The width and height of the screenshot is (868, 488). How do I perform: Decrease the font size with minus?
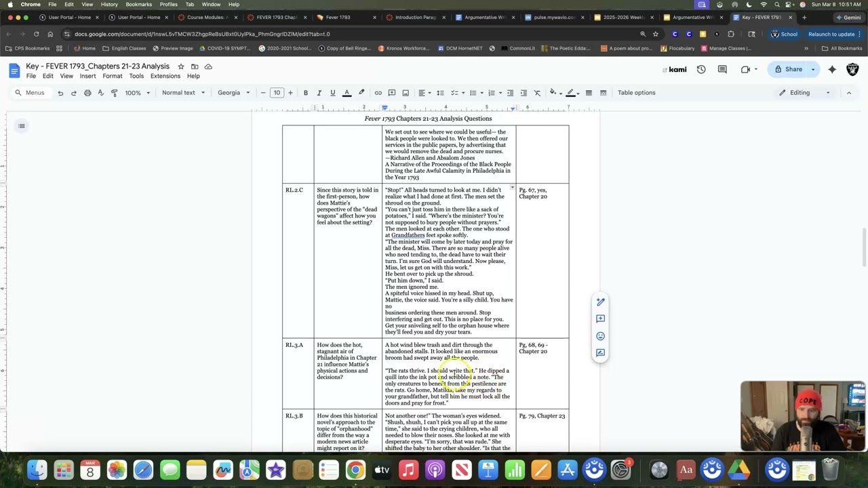[263, 93]
